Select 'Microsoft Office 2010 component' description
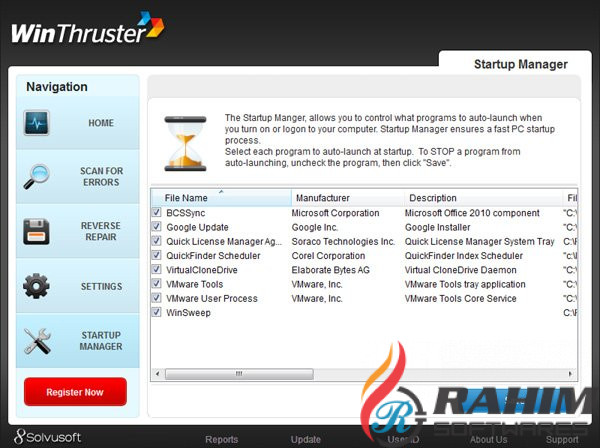The image size is (600, 448). 472,213
